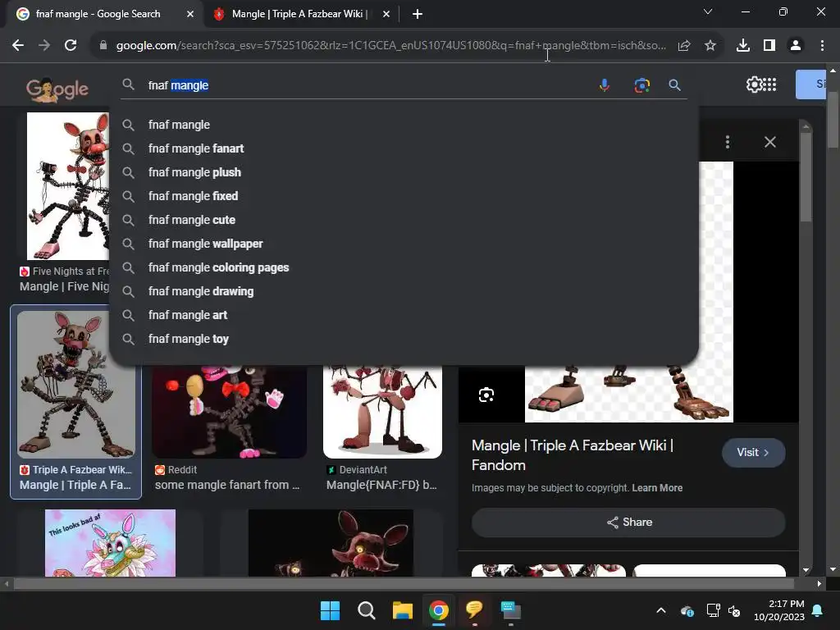Click the blue search magnifier button
This screenshot has height=630, width=840.
[675, 85]
